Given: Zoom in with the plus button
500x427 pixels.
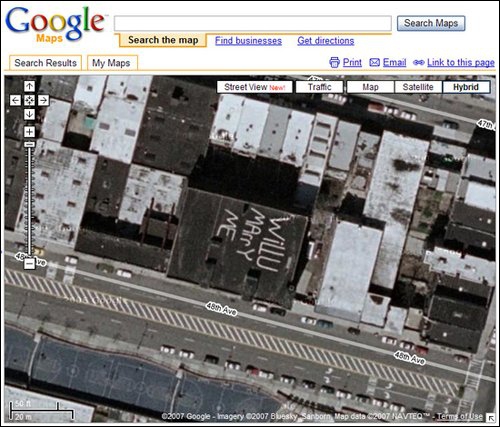Looking at the screenshot, I should coord(29,132).
